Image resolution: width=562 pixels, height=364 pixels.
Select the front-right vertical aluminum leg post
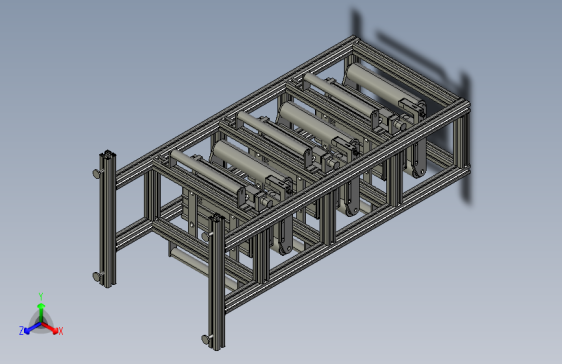pos(217,282)
